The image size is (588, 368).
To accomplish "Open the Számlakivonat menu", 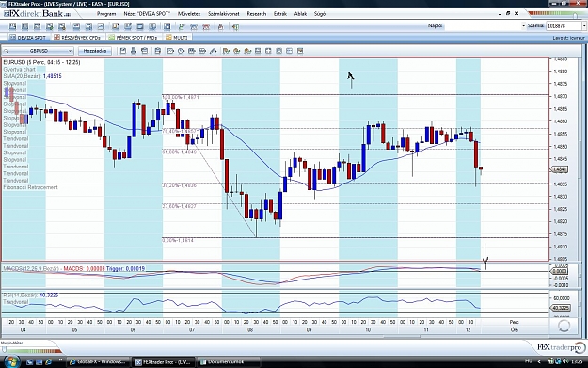I will click(224, 14).
